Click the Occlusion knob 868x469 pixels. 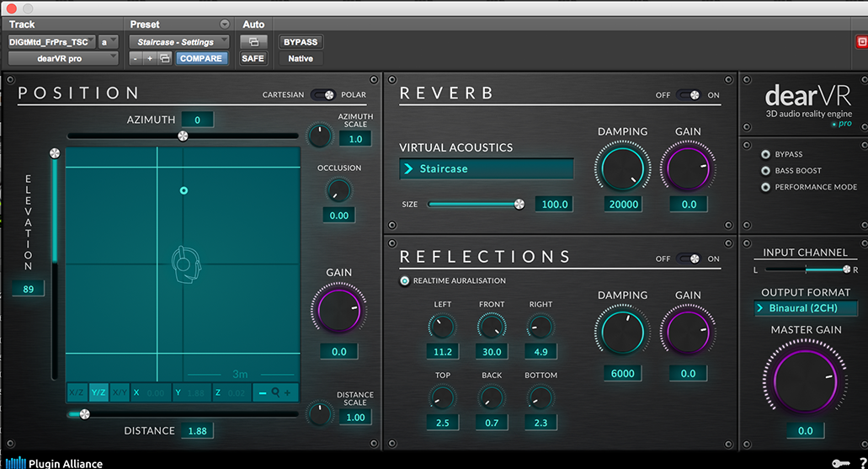point(338,190)
